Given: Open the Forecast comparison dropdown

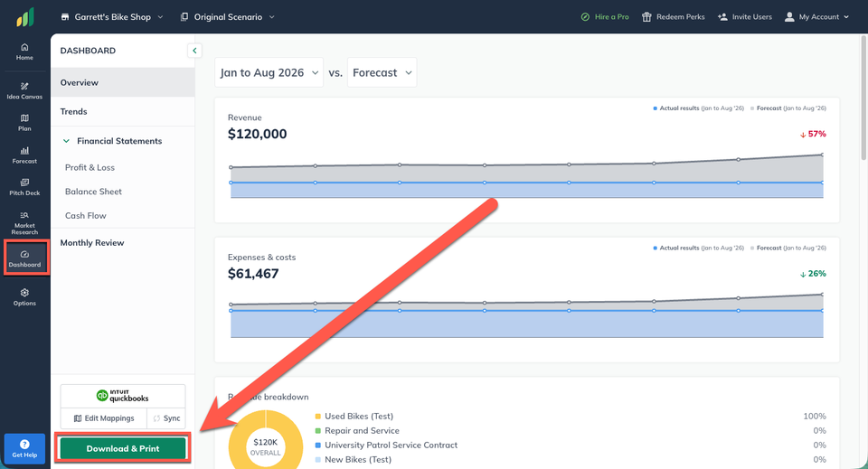Looking at the screenshot, I should pos(382,72).
